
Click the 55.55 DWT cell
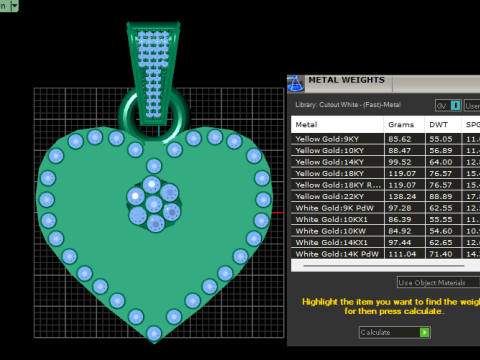coord(443,220)
